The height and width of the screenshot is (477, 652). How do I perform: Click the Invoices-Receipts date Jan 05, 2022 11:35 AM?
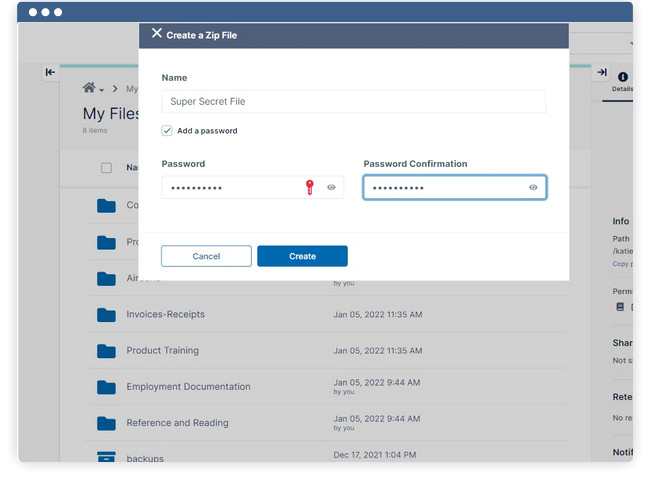pyautogui.click(x=378, y=315)
